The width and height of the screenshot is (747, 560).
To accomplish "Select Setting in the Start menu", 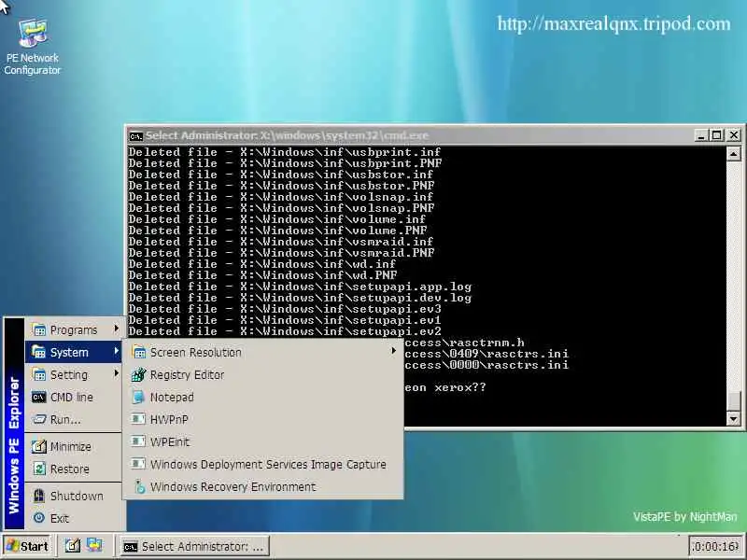I will pyautogui.click(x=75, y=374).
